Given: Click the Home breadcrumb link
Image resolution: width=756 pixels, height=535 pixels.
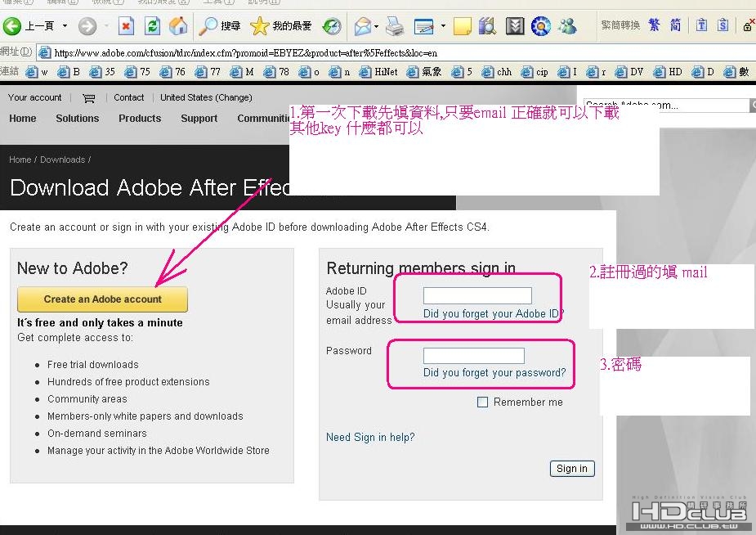Looking at the screenshot, I should click(x=20, y=160).
